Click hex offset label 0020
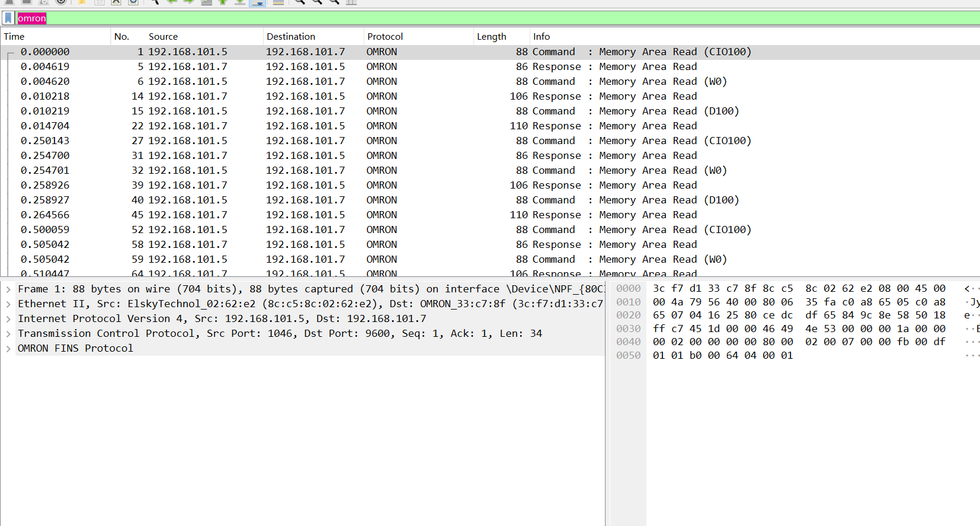Image resolution: width=980 pixels, height=526 pixels. (x=628, y=315)
